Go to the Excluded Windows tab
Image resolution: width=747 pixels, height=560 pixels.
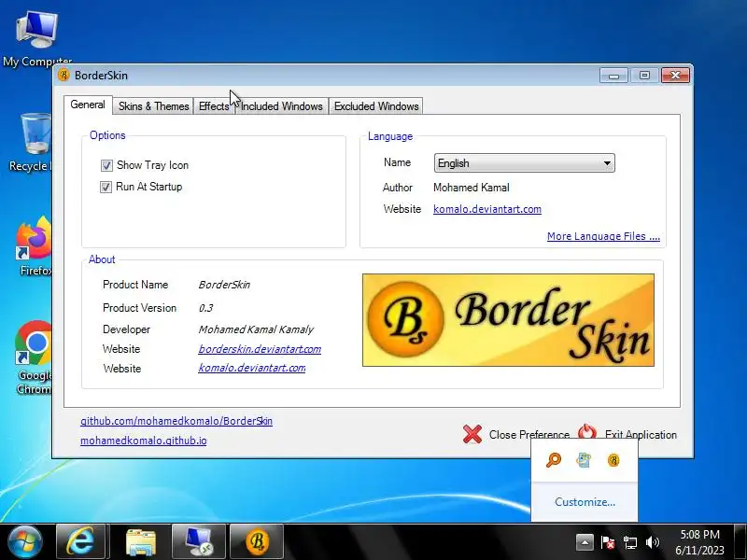point(376,105)
